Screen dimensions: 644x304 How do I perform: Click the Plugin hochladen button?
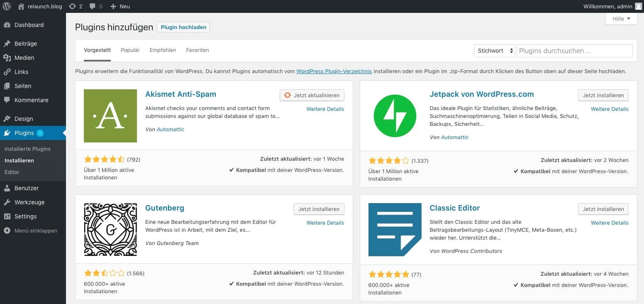(183, 27)
